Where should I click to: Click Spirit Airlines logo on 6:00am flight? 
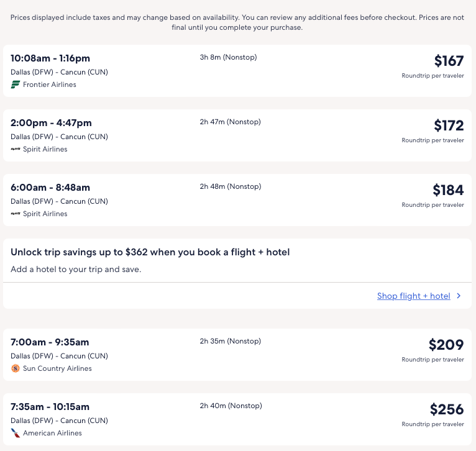pos(16,214)
